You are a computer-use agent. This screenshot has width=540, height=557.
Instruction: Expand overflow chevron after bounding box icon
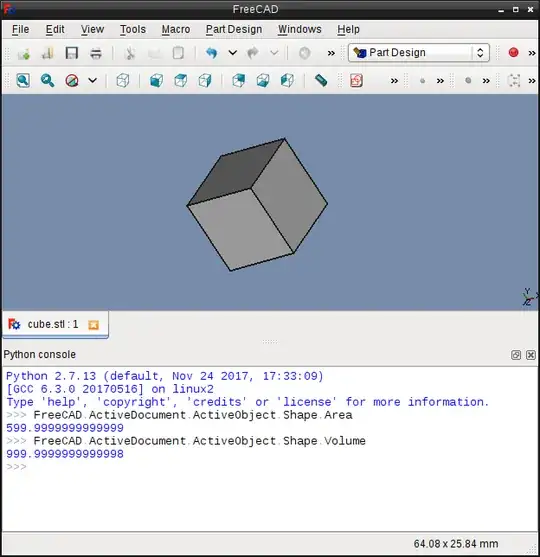coord(532,81)
